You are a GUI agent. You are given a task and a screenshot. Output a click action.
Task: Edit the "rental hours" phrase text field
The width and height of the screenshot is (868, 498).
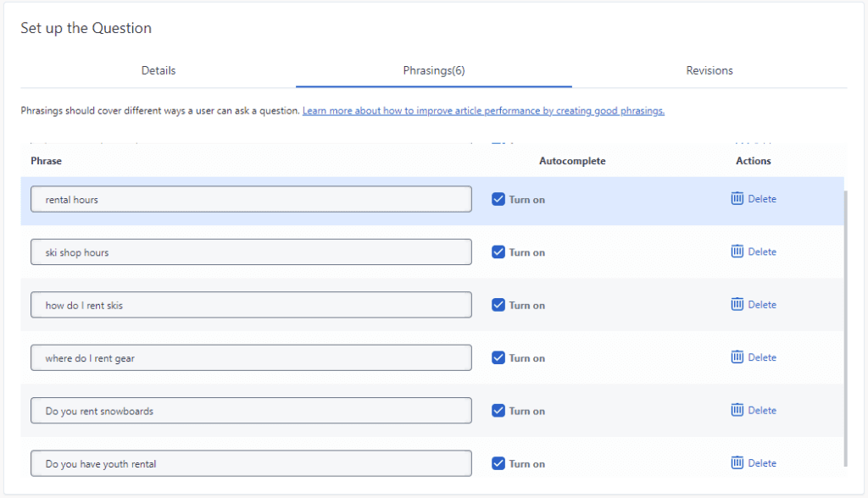pos(251,198)
